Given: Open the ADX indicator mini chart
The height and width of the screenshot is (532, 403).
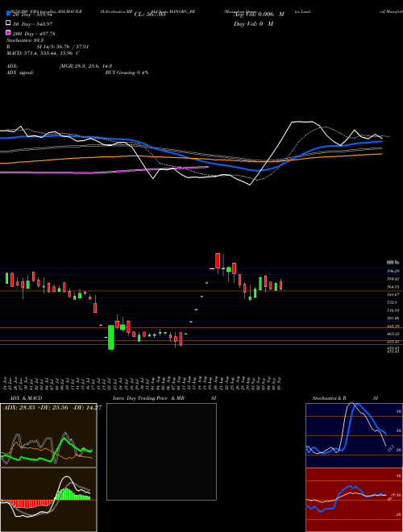Looking at the screenshot, I should [x=48, y=435].
